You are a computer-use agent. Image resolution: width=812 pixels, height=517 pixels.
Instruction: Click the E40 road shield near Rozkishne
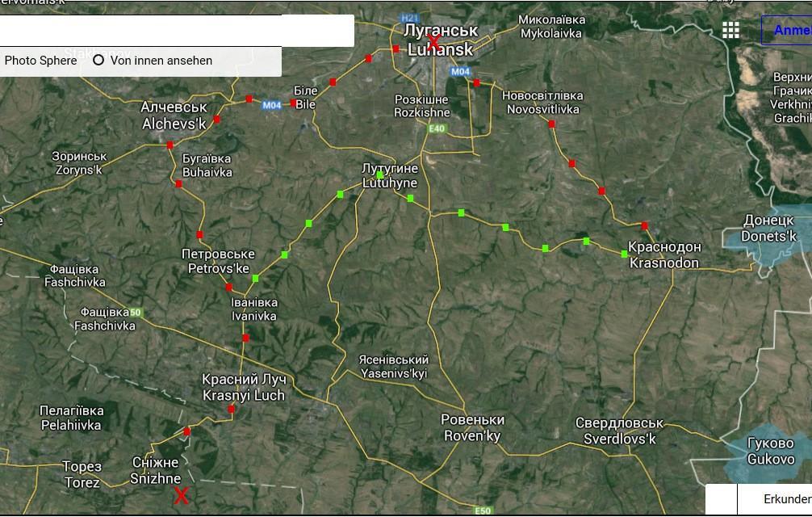(x=437, y=128)
